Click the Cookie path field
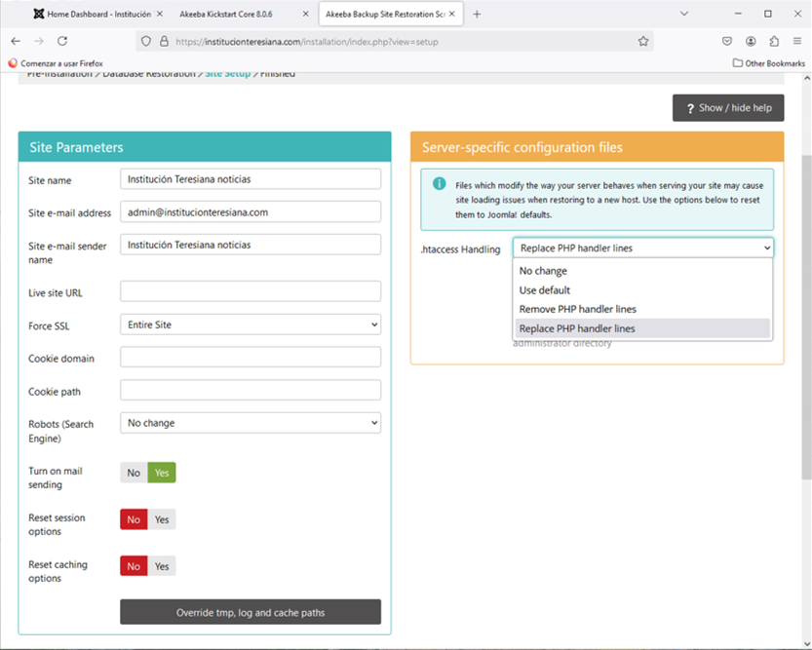Viewport: 812px width, 650px height. (251, 390)
